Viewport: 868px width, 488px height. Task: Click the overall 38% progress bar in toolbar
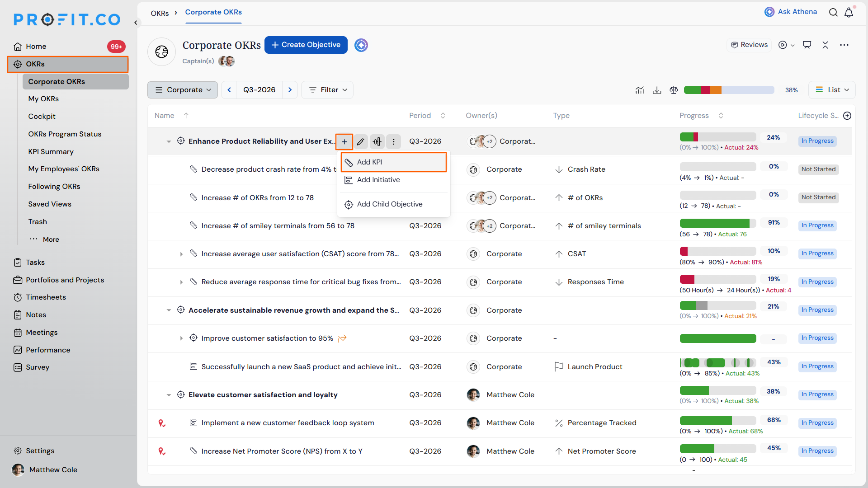point(729,90)
